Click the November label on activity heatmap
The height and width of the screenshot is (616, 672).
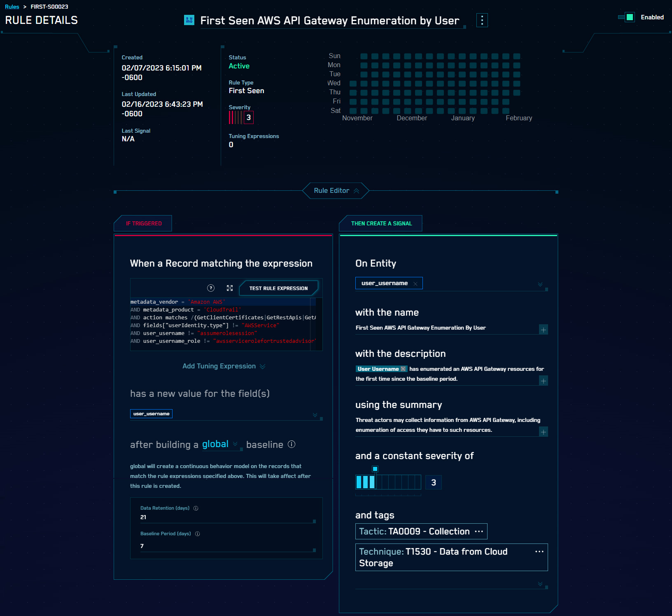(x=357, y=118)
